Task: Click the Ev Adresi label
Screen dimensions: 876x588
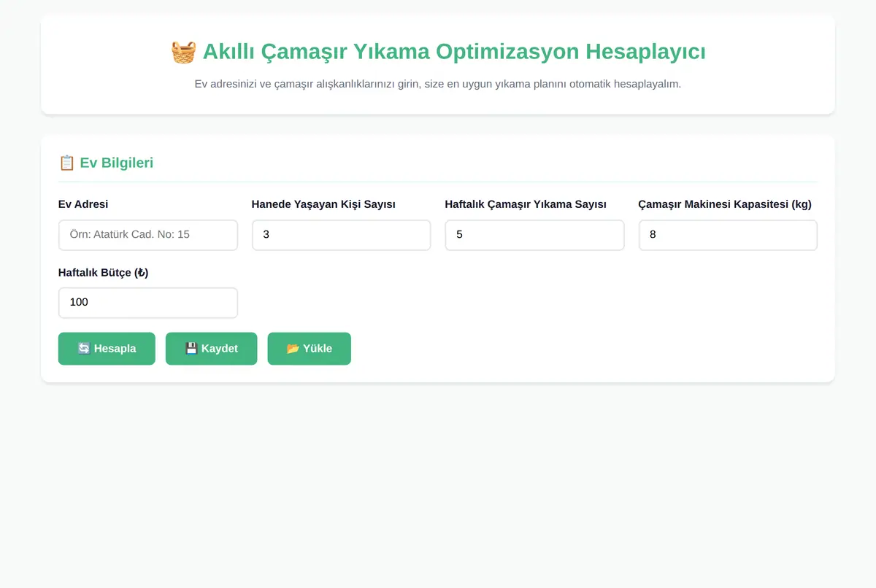Action: pos(83,204)
